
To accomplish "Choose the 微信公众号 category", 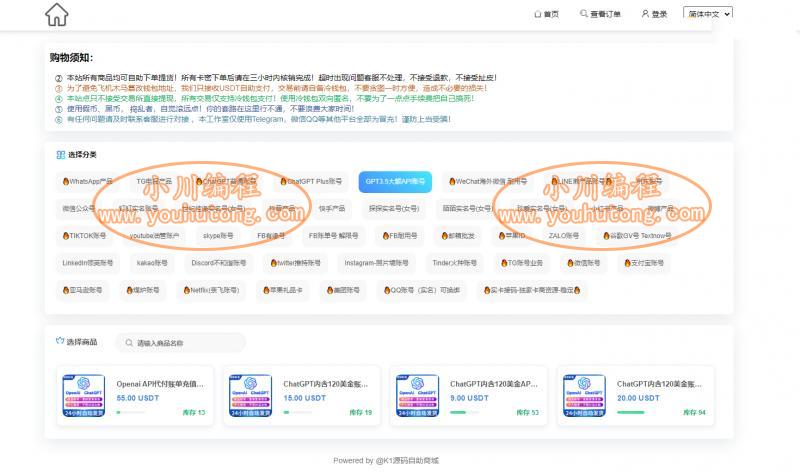I will (x=79, y=209).
